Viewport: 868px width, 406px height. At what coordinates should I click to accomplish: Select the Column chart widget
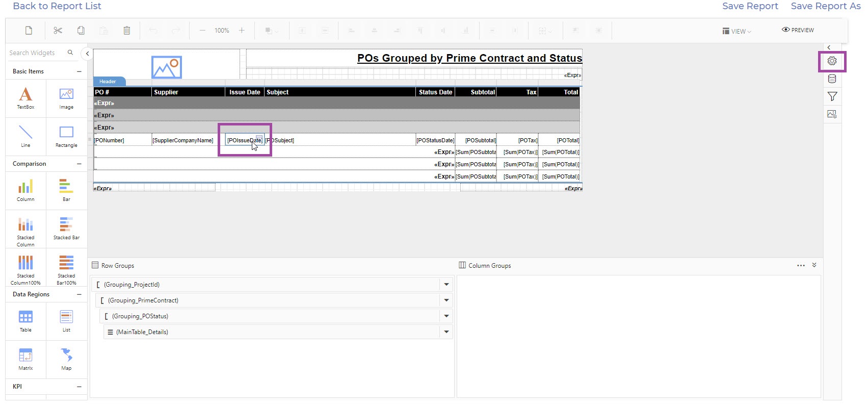click(25, 190)
